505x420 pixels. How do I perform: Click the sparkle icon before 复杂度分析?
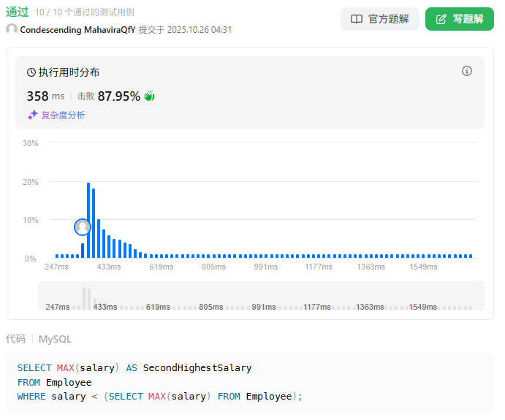coord(32,115)
